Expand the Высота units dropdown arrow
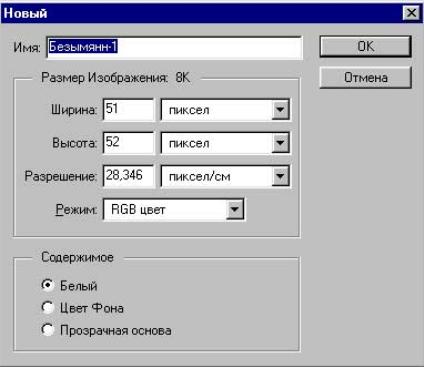The width and height of the screenshot is (424, 367). 280,143
